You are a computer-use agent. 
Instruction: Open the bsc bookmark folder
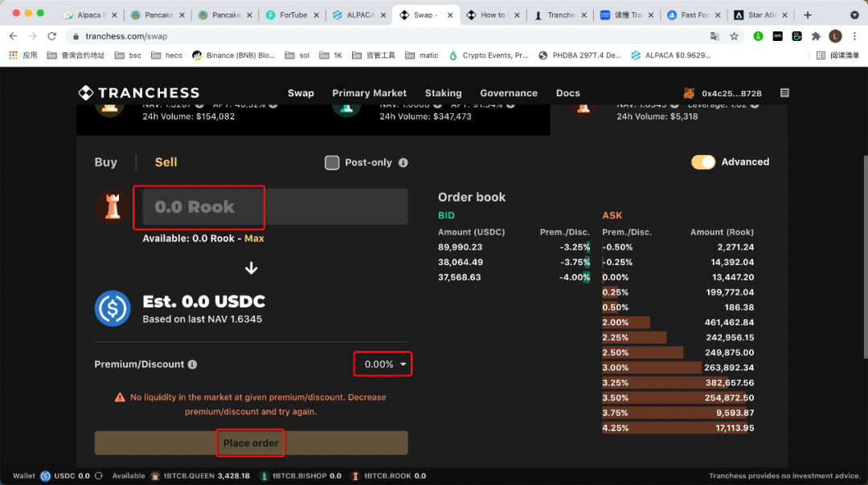pos(128,55)
